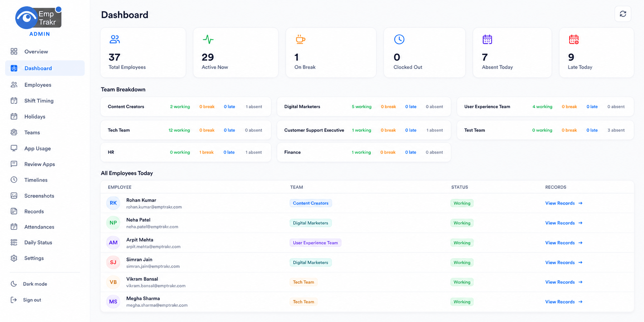Image resolution: width=644 pixels, height=322 pixels.
Task: Click the Sign out arrow icon
Action: (x=14, y=300)
